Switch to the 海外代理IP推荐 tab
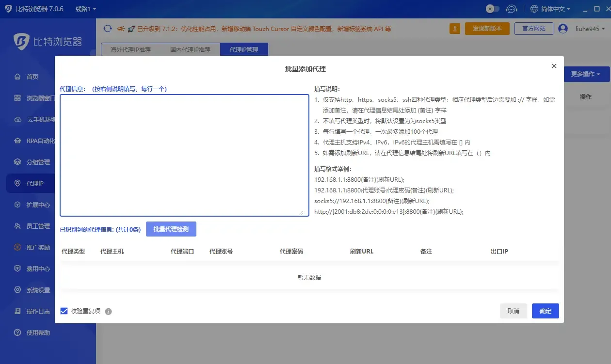 click(x=130, y=49)
